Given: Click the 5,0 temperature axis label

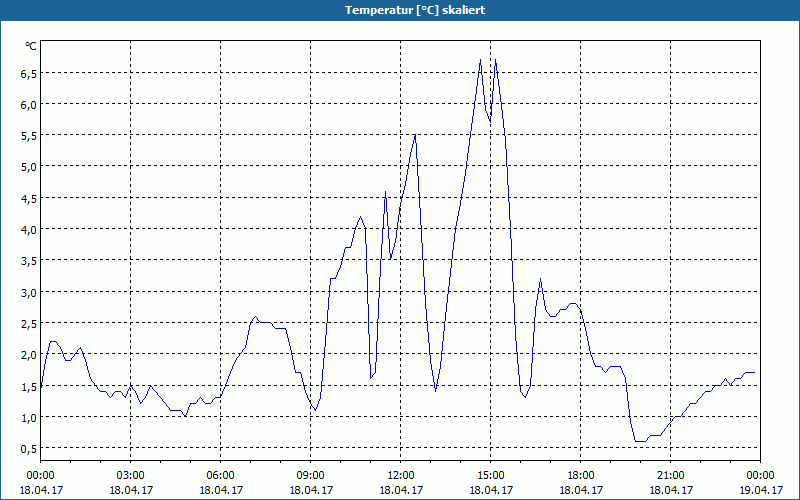Looking at the screenshot, I should (29, 167).
